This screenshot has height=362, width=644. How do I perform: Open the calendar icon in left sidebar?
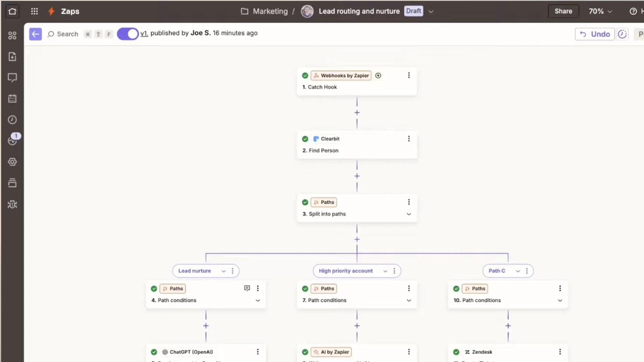pos(12,99)
